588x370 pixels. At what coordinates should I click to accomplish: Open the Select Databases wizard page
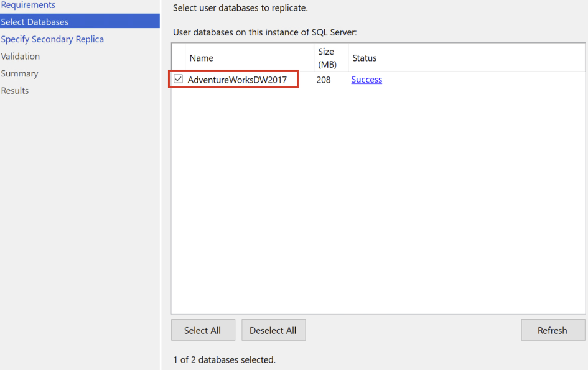[80, 22]
